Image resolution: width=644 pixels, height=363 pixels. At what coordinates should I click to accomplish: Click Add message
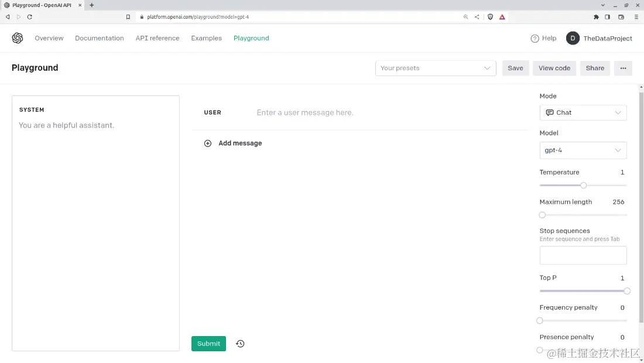click(240, 143)
